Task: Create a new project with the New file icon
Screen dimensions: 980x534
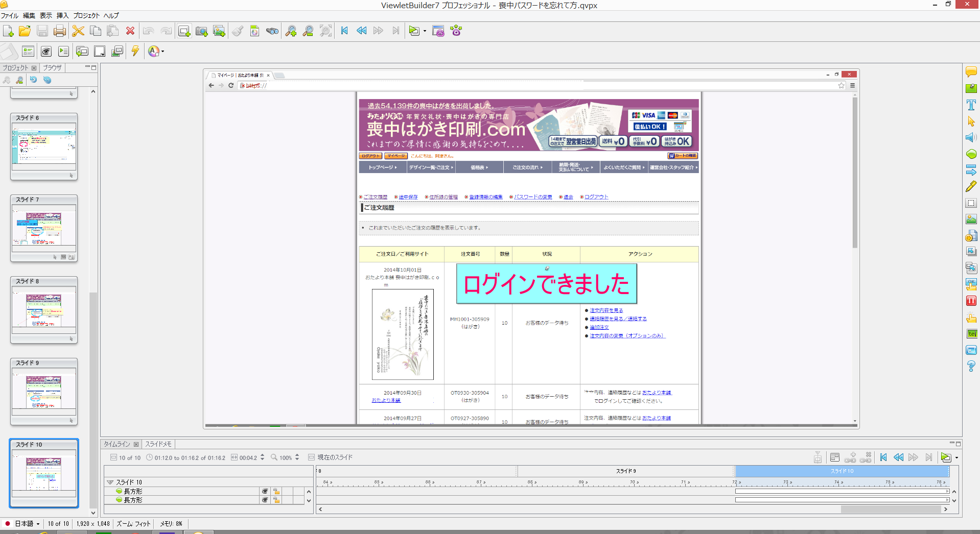Action: pos(8,31)
